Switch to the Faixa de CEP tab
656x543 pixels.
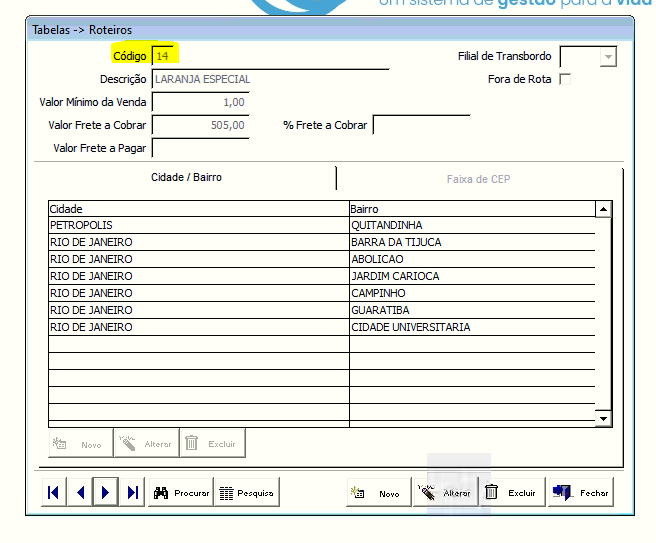coord(478,179)
